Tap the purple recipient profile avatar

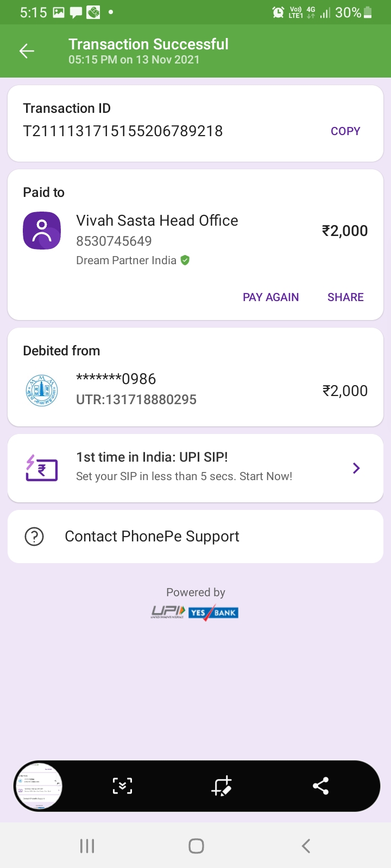tap(42, 231)
